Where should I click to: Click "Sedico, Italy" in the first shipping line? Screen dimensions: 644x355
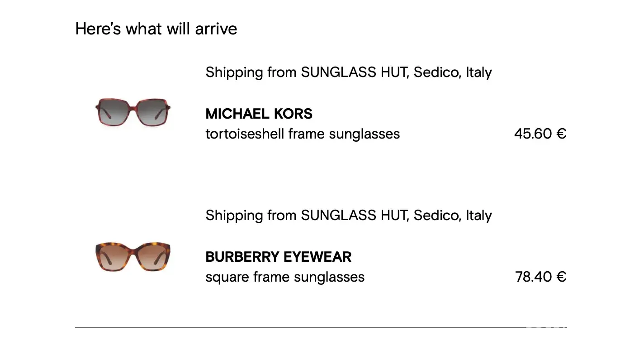(453, 72)
